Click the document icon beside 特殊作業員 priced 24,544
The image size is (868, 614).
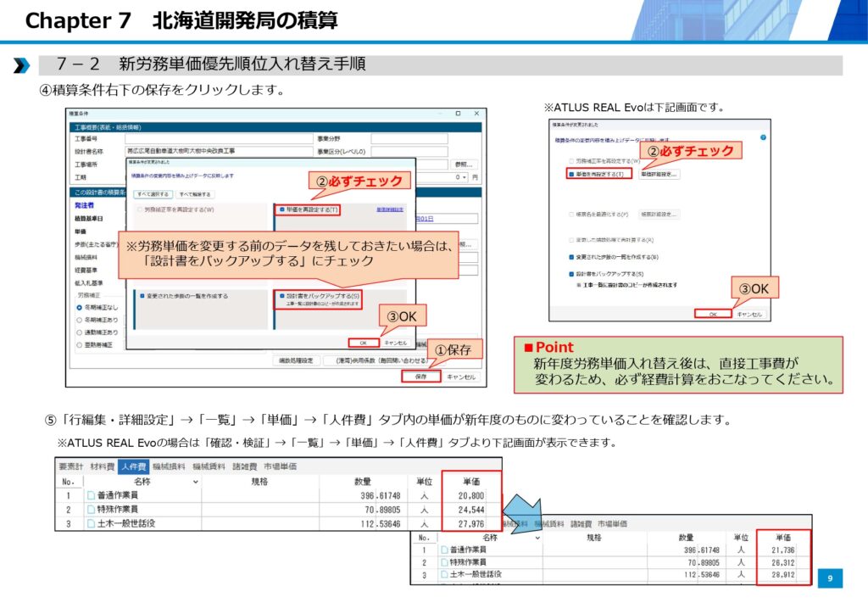91,510
